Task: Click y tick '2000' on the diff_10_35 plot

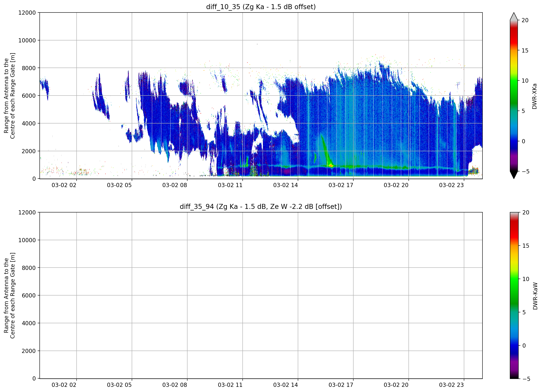Action: pos(29,151)
